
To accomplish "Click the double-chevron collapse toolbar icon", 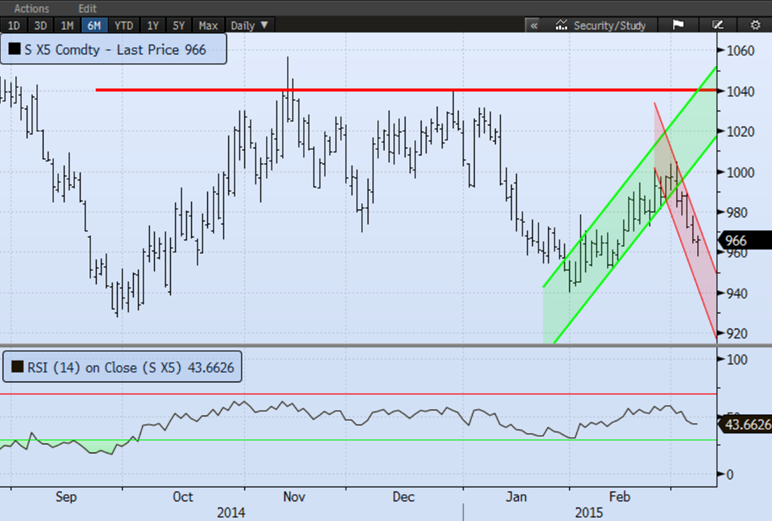I will 533,25.
